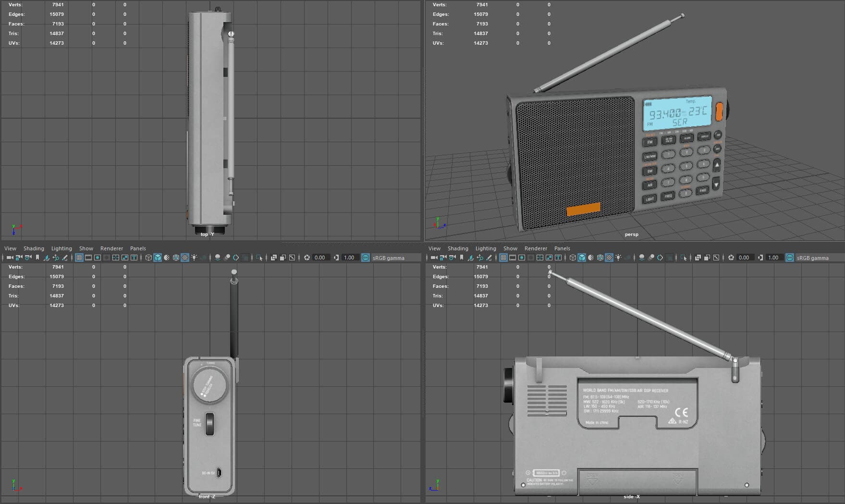Toggle Isolate Select in front-view panel toolbar
This screenshot has width=845, height=504.
(259, 258)
